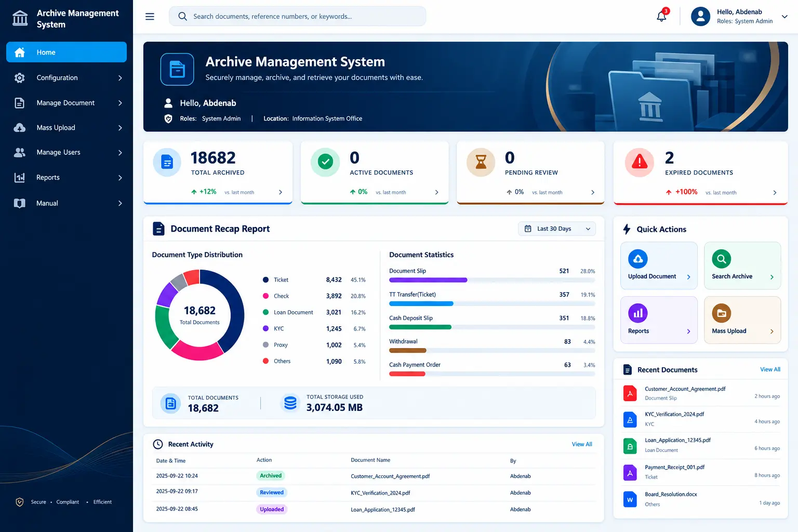Expand the user profile dropdown chevron
The width and height of the screenshot is (798, 532).
784,17
